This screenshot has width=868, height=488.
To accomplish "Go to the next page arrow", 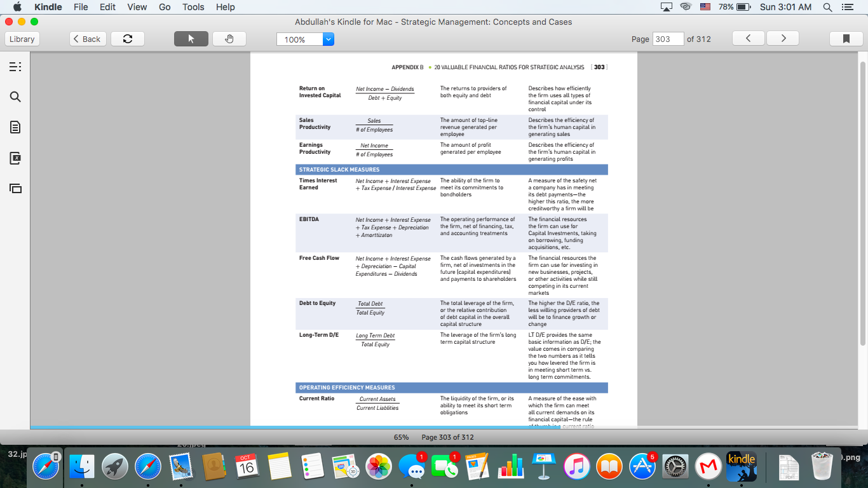I will point(783,39).
